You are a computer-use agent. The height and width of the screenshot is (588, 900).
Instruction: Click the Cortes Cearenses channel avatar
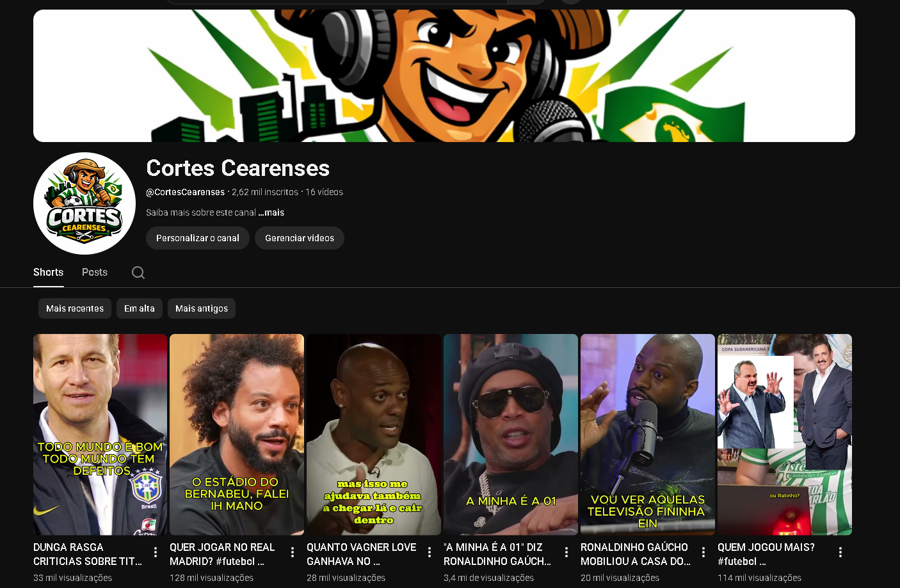pyautogui.click(x=84, y=203)
